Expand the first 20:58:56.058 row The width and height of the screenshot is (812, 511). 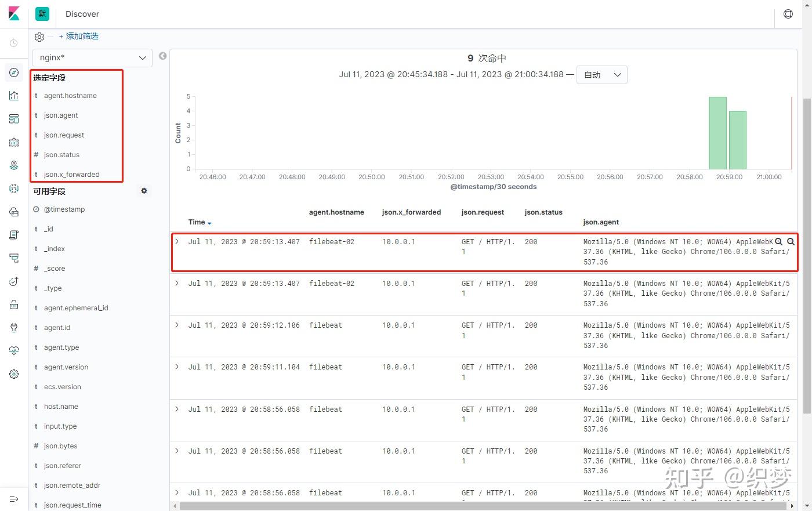pyautogui.click(x=177, y=409)
